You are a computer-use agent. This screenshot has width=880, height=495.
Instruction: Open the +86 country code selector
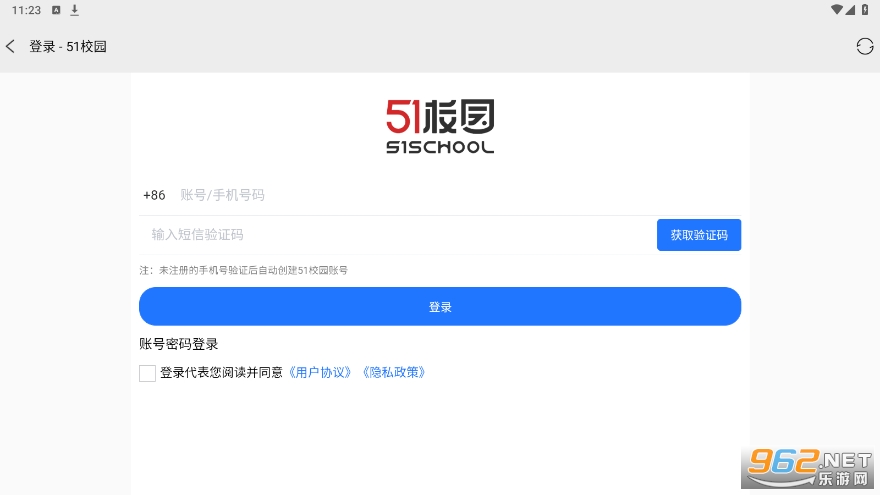click(154, 195)
